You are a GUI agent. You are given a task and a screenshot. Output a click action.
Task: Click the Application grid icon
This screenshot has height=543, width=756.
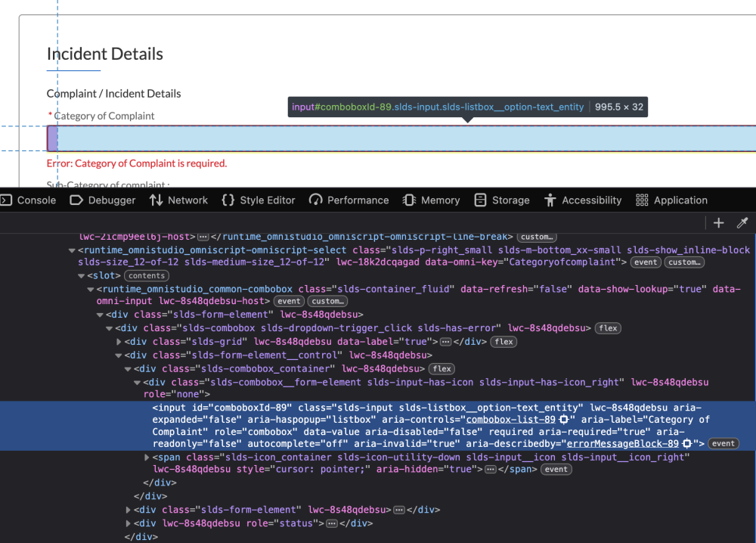tap(642, 200)
